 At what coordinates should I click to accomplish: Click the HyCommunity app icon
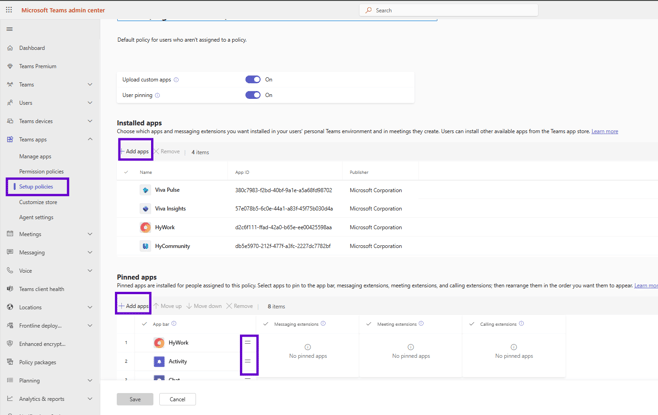pos(145,246)
